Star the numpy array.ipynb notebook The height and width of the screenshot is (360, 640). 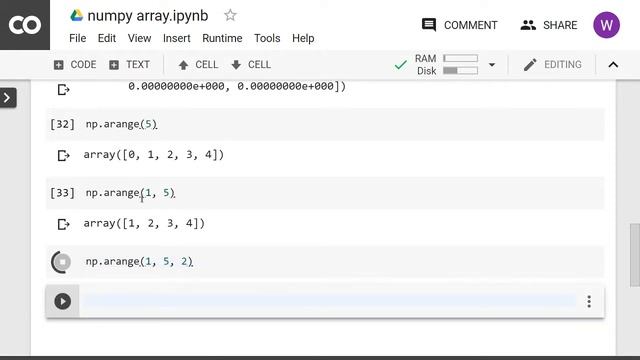(230, 16)
